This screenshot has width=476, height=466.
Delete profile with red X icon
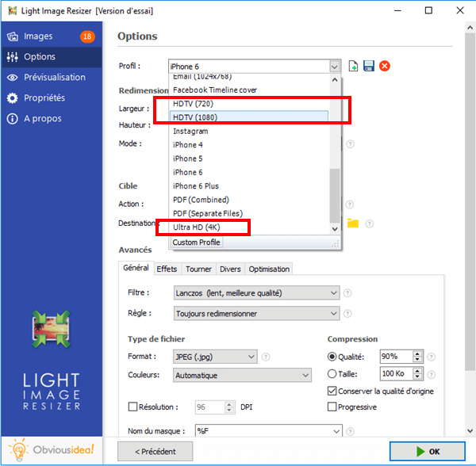click(x=385, y=66)
